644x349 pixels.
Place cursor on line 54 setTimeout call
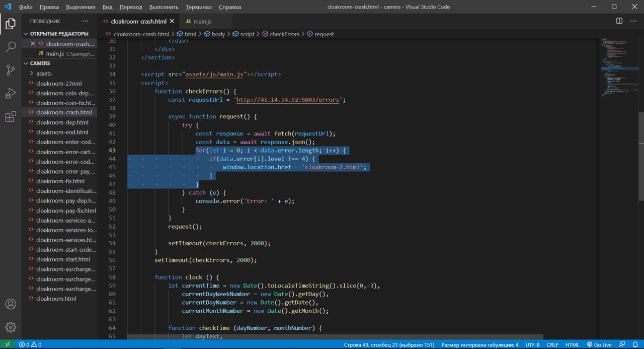click(219, 243)
